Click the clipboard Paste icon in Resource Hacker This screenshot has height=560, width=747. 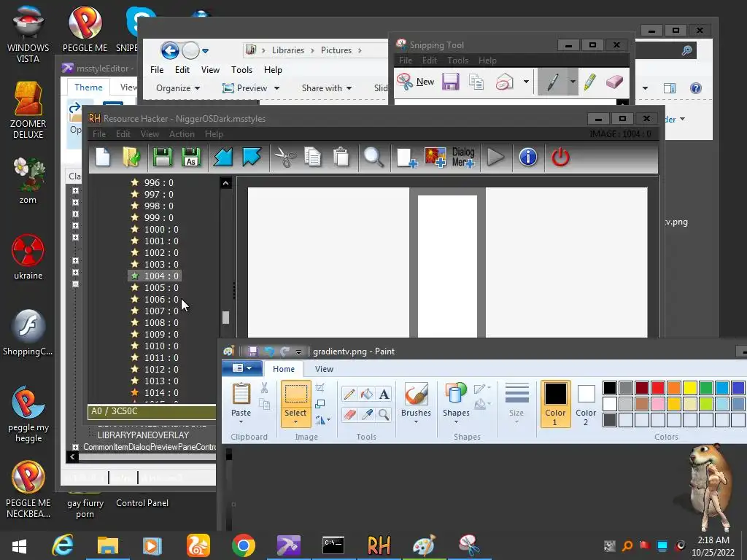(341, 157)
